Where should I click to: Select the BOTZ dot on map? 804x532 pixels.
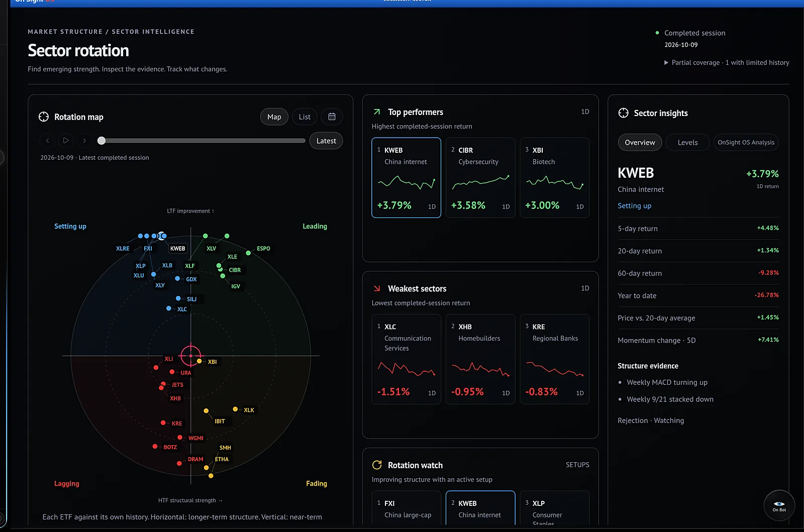[x=155, y=446]
